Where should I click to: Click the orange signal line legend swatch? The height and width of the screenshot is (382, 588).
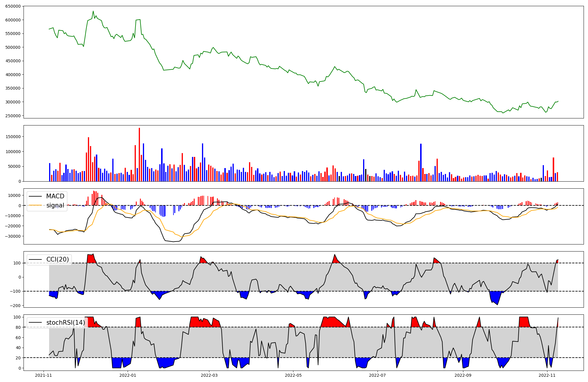click(35, 205)
